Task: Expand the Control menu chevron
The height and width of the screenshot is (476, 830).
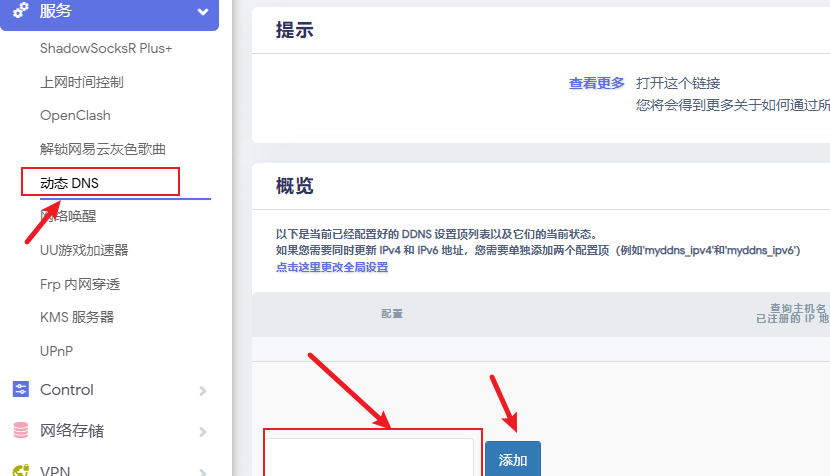Action: pos(203,391)
